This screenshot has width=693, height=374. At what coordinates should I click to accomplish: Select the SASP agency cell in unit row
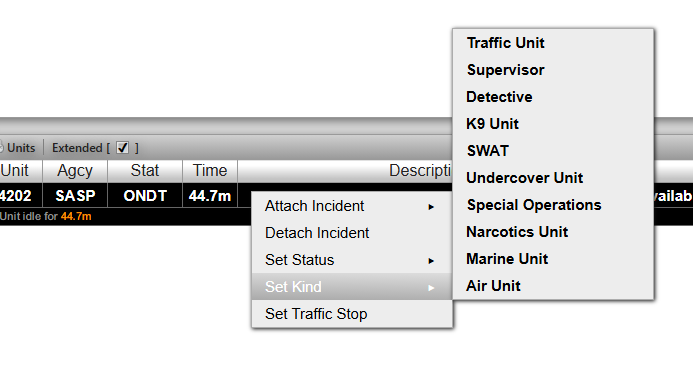pyautogui.click(x=75, y=195)
